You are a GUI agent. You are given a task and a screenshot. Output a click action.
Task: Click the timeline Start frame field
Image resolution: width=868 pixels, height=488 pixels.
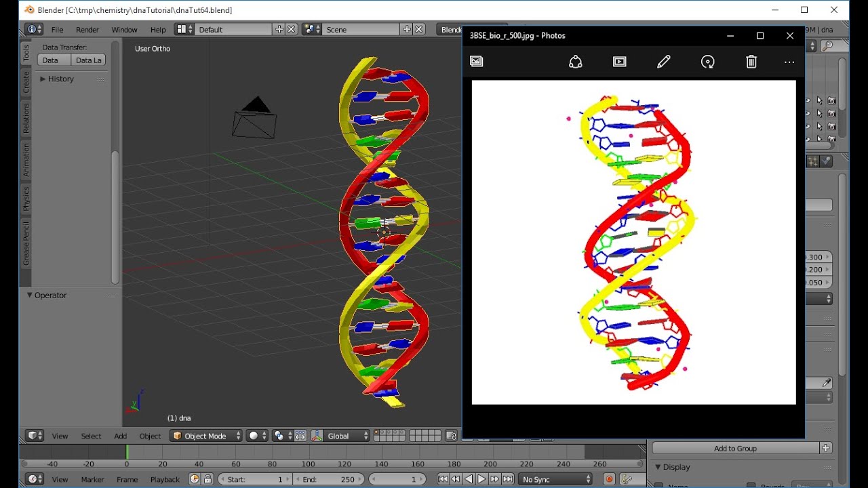click(254, 479)
